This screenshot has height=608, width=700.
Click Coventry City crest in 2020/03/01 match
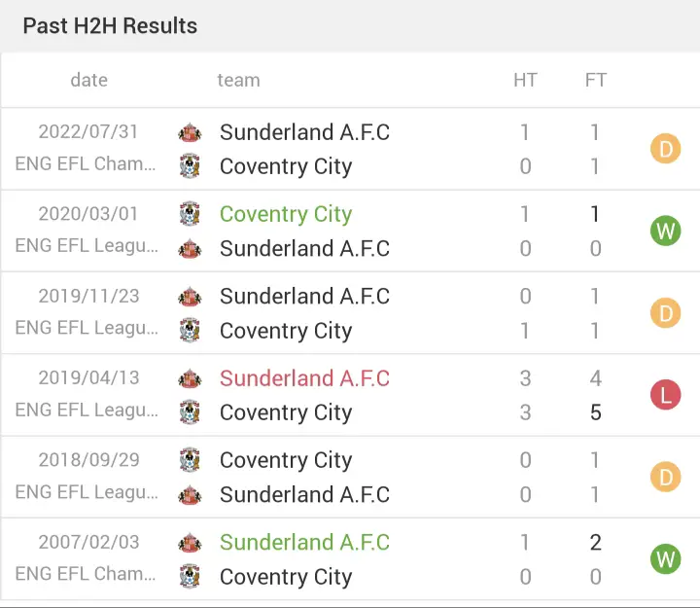pos(190,214)
